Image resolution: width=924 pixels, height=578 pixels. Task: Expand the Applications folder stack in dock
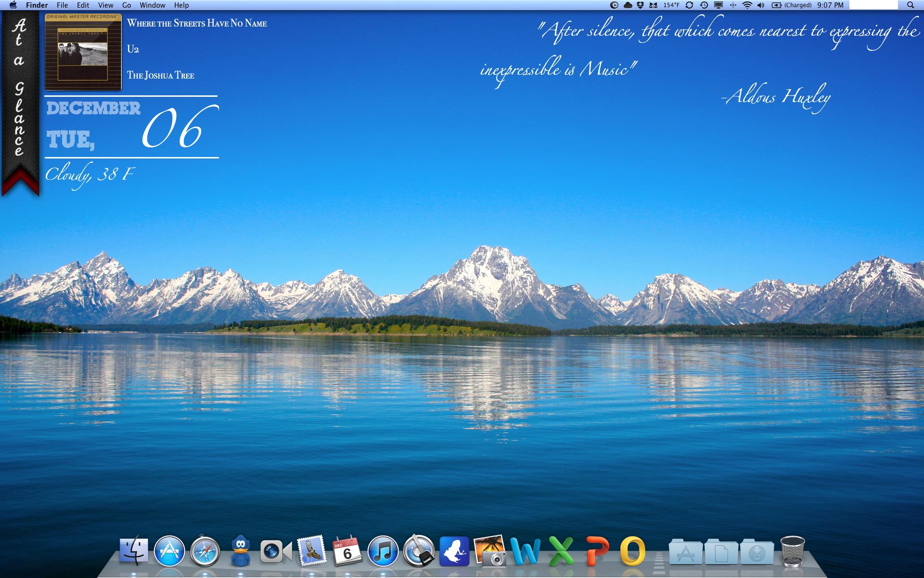[685, 552]
